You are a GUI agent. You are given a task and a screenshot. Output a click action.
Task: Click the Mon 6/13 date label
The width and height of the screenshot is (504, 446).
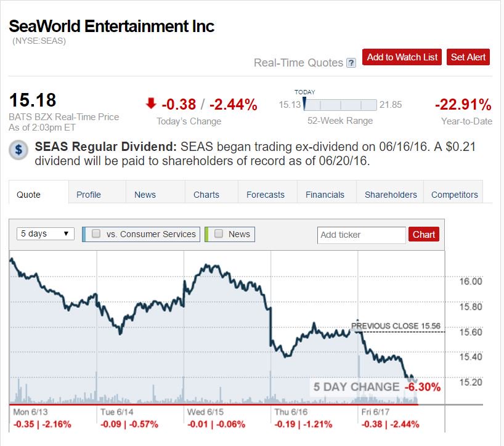point(30,412)
